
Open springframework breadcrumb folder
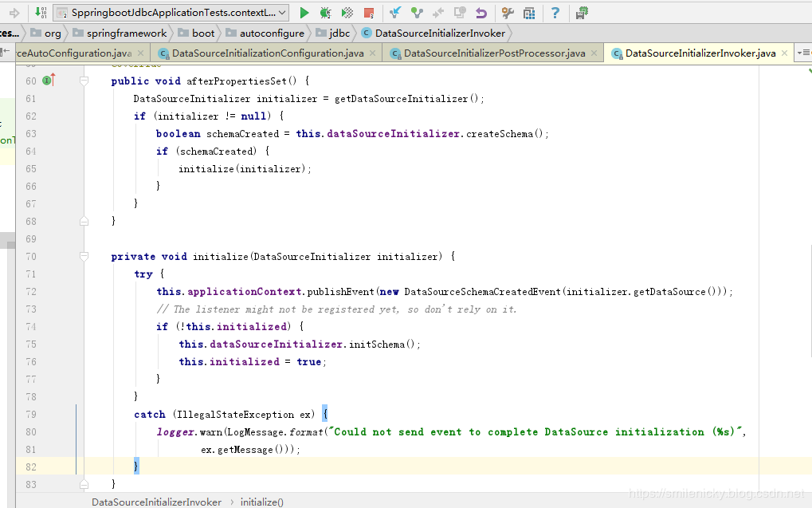120,33
